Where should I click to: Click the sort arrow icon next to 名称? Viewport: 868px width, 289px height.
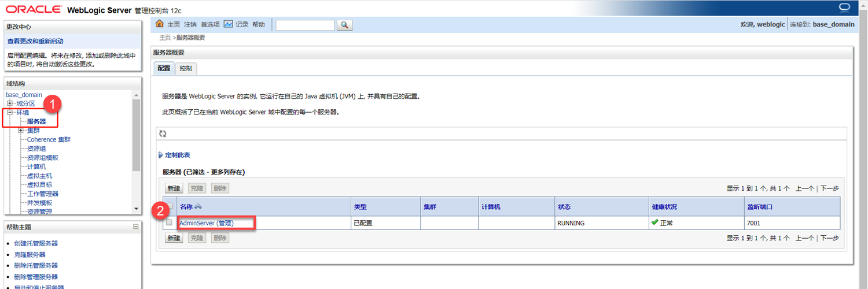[x=198, y=207]
